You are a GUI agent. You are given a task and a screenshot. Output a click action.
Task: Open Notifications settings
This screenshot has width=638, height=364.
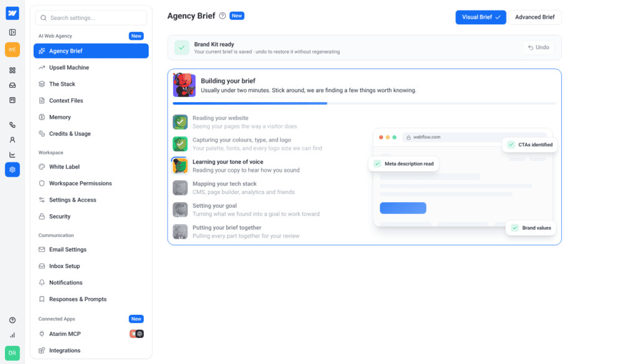click(91, 282)
